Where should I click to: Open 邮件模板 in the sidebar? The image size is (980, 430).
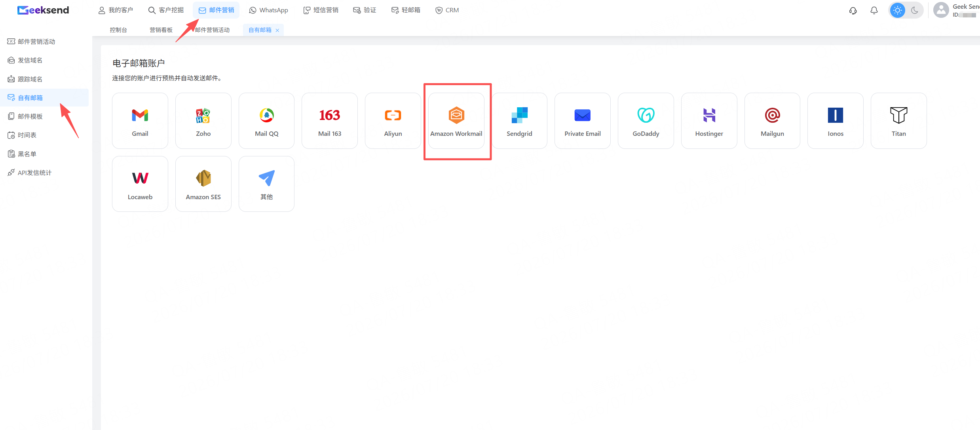[44, 116]
